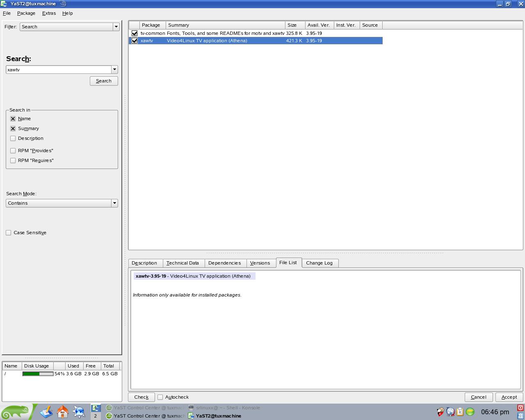Switch to the active YaST Control Center taskbar entry
The height and width of the screenshot is (420, 525).
(145, 415)
